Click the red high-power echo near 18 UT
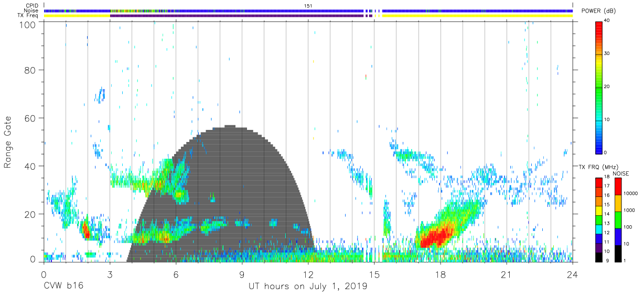 tap(435, 237)
